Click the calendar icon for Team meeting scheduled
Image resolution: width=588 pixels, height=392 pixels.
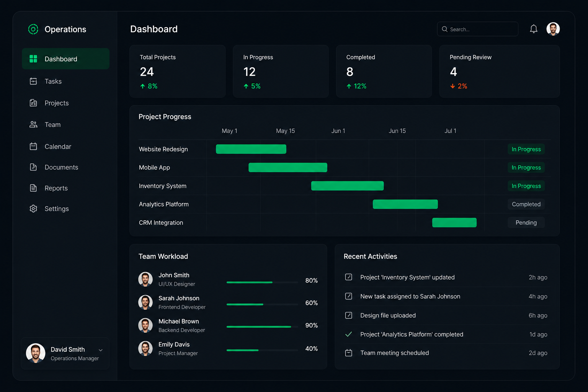click(348, 353)
